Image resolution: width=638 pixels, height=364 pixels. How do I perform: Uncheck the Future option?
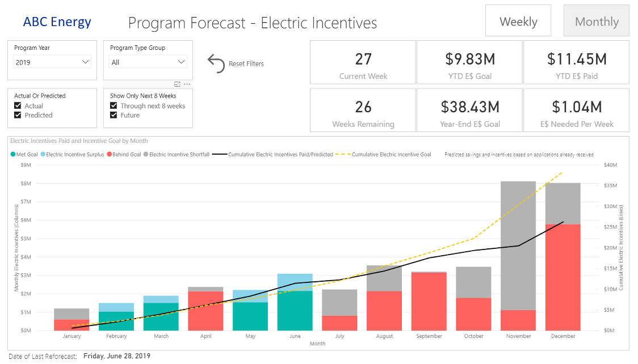pyautogui.click(x=113, y=113)
